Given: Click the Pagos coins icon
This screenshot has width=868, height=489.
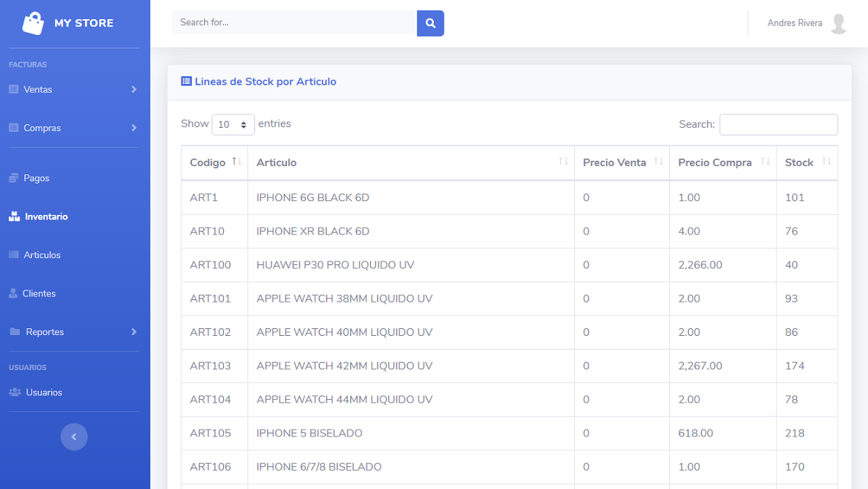Looking at the screenshot, I should pos(14,178).
